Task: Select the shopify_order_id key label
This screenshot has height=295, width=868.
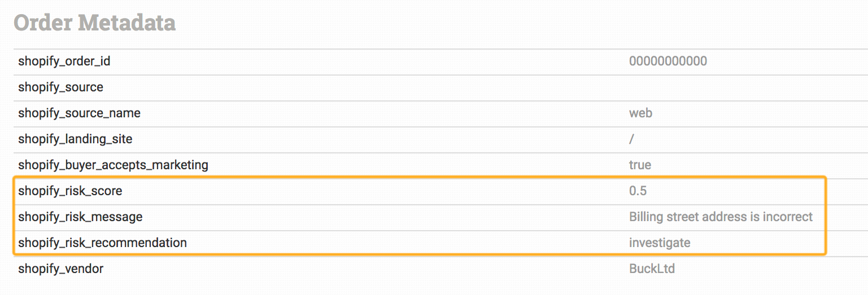Action: click(x=64, y=61)
